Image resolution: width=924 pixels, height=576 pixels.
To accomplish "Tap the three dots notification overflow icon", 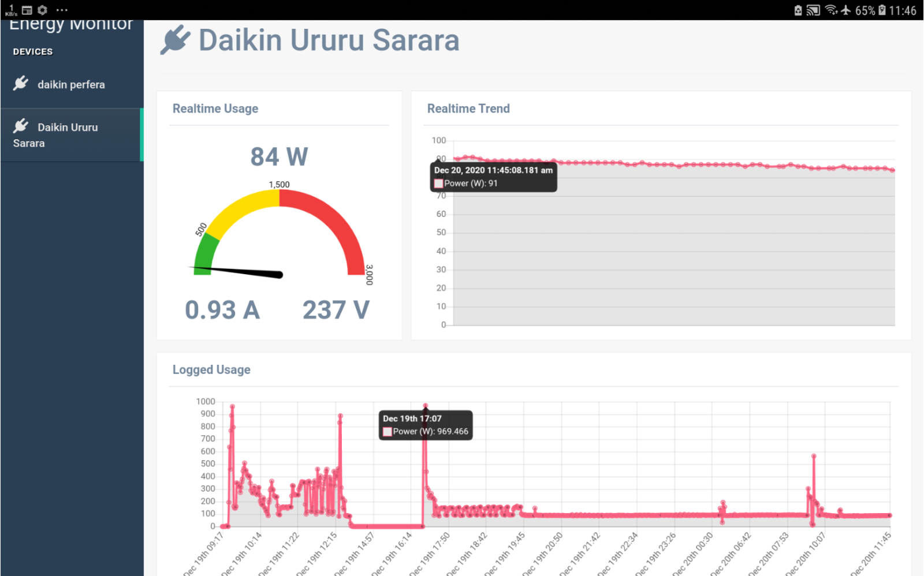I will [x=62, y=10].
